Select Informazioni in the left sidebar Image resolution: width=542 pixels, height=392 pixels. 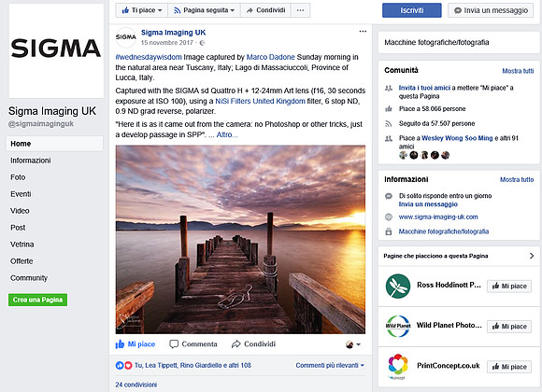31,161
